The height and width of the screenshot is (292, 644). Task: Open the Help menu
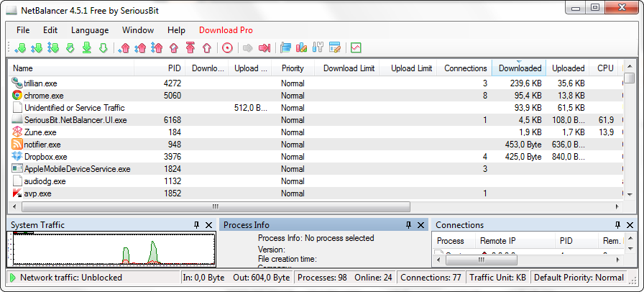click(176, 30)
